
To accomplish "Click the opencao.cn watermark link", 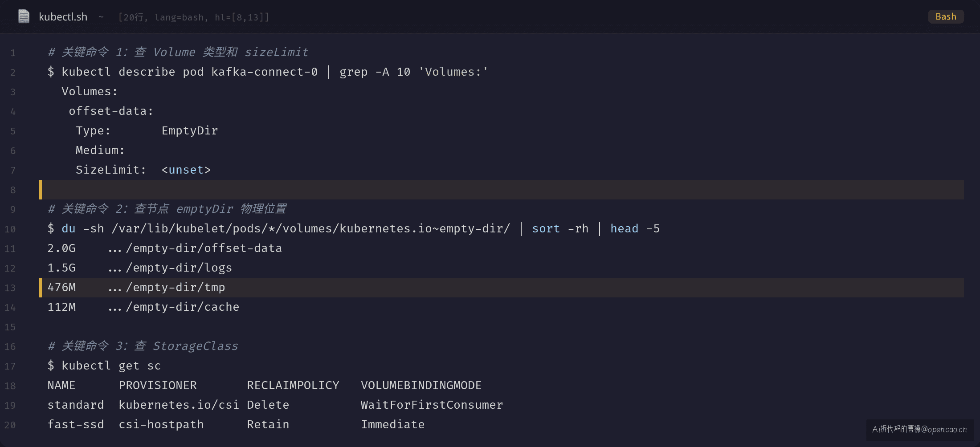I will pos(920,429).
